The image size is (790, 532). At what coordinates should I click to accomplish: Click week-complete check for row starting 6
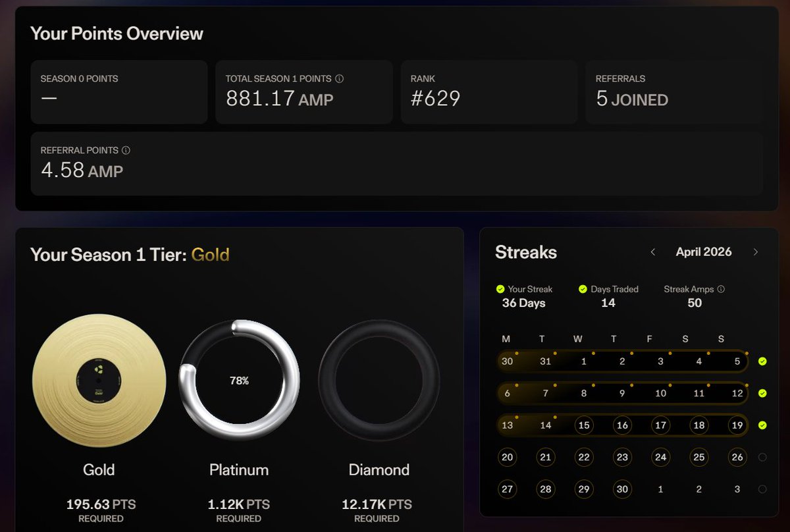click(x=762, y=393)
